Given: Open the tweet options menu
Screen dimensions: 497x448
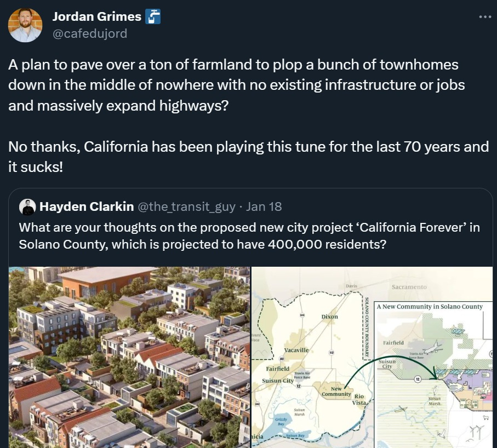Looking at the screenshot, I should coord(485,16).
